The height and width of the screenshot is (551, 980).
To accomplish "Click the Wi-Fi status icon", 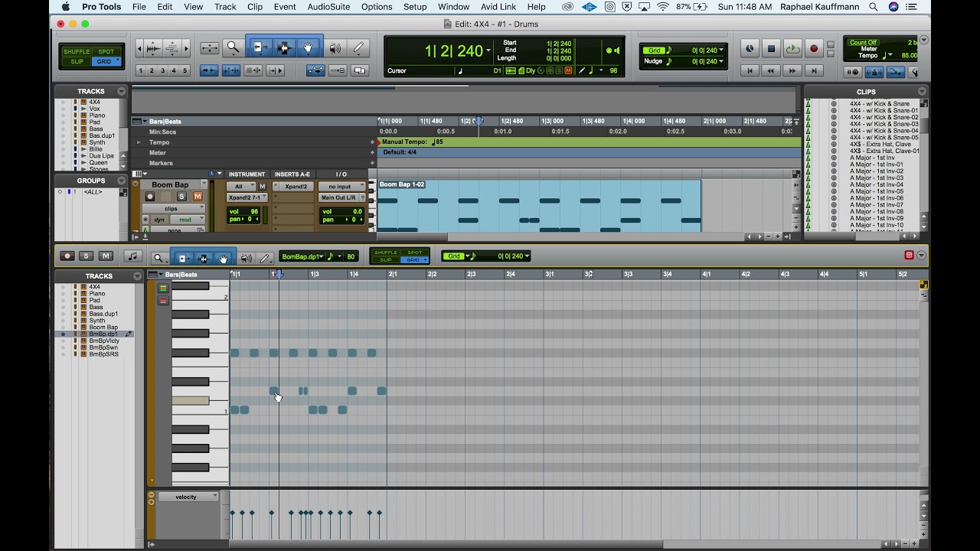I will tap(662, 7).
